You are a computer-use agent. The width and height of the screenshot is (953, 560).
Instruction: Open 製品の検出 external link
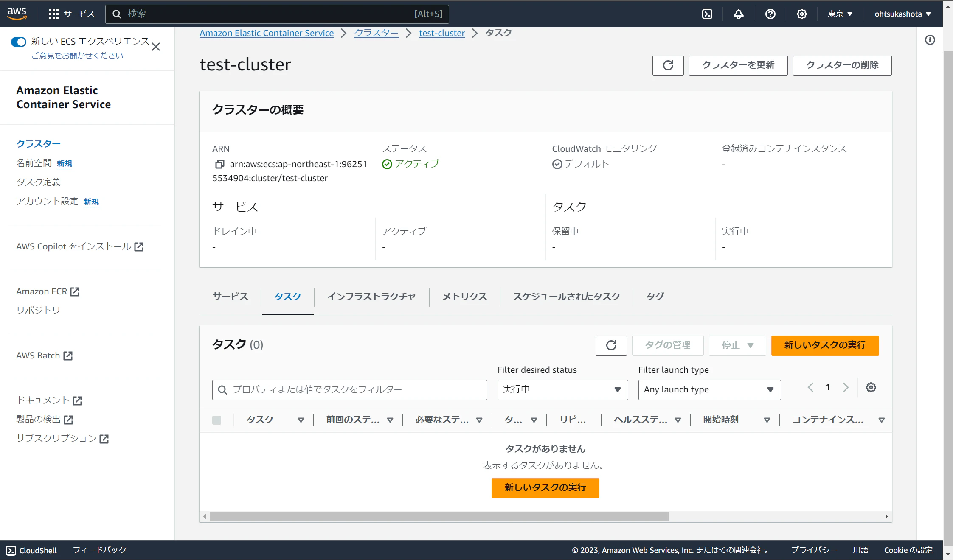pyautogui.click(x=45, y=419)
